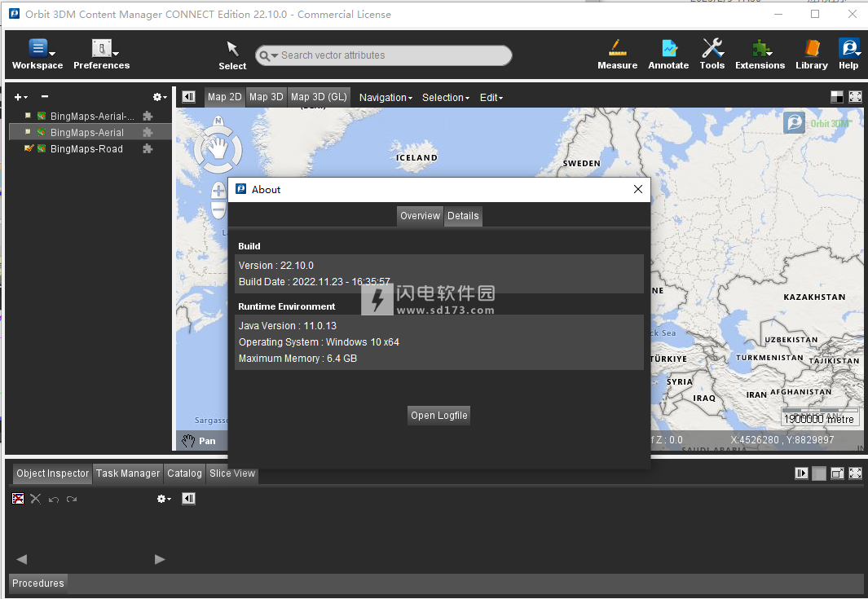The image size is (868, 599).
Task: Click Version : 22.10.0 text
Action: (x=275, y=266)
